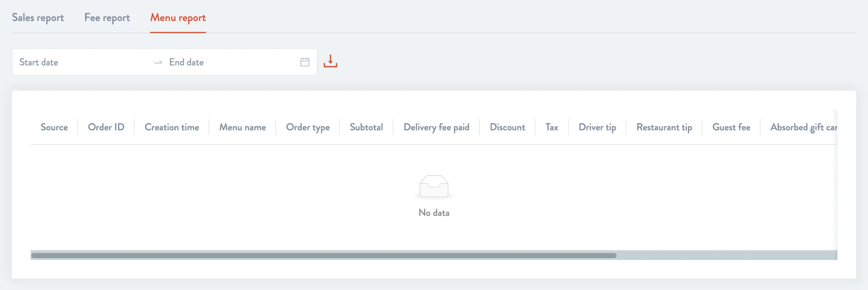The width and height of the screenshot is (868, 290).
Task: Open the calendar date picker icon
Action: click(x=305, y=62)
